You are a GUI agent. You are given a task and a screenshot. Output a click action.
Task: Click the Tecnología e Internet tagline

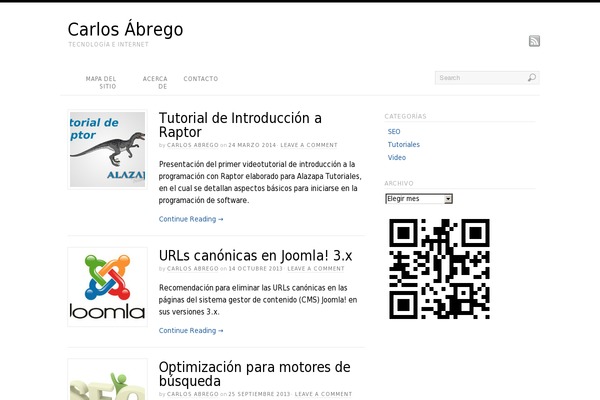coord(108,44)
